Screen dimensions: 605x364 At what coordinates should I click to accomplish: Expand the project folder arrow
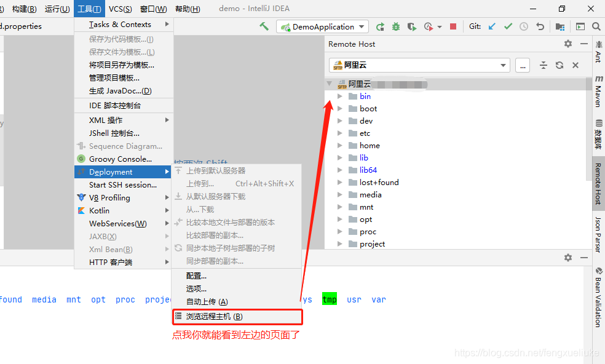340,243
